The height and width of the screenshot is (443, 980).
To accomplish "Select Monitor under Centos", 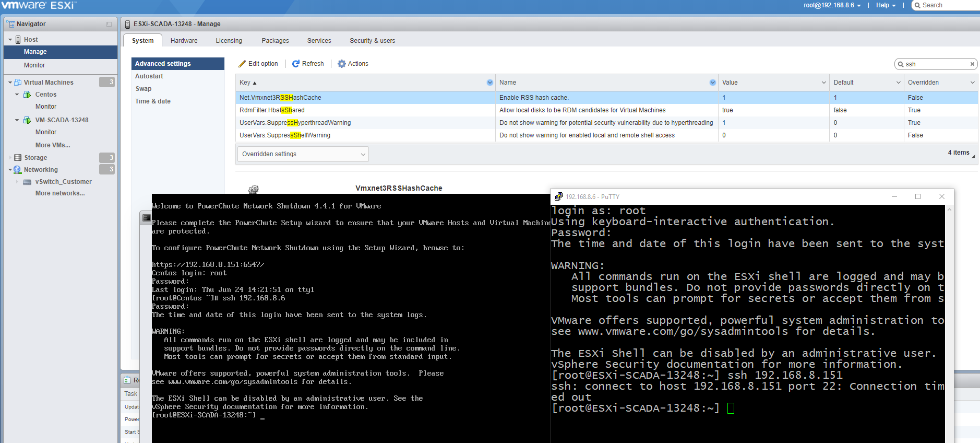I will (46, 107).
